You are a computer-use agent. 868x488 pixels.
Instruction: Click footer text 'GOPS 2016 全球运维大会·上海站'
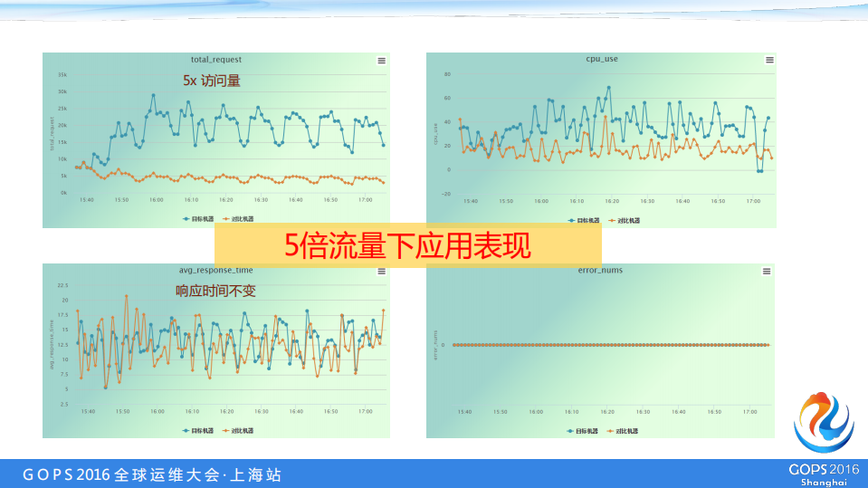pos(152,474)
